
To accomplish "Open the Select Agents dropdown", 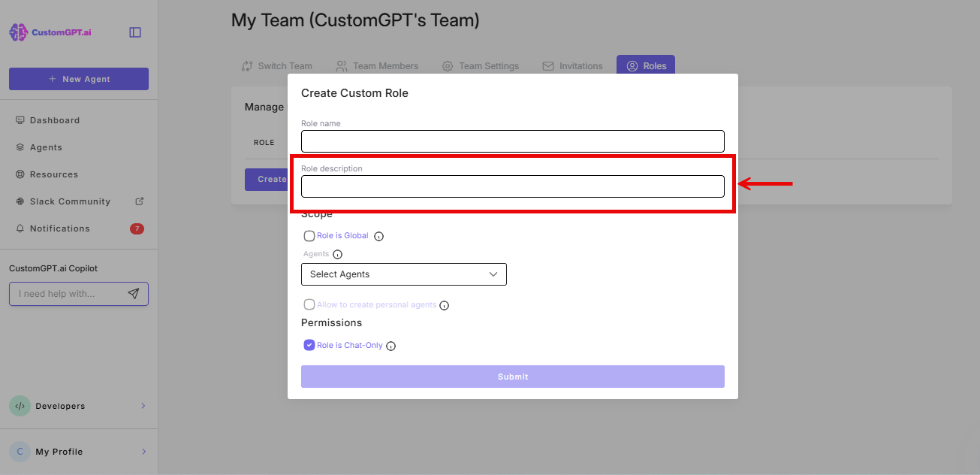I will (x=403, y=274).
